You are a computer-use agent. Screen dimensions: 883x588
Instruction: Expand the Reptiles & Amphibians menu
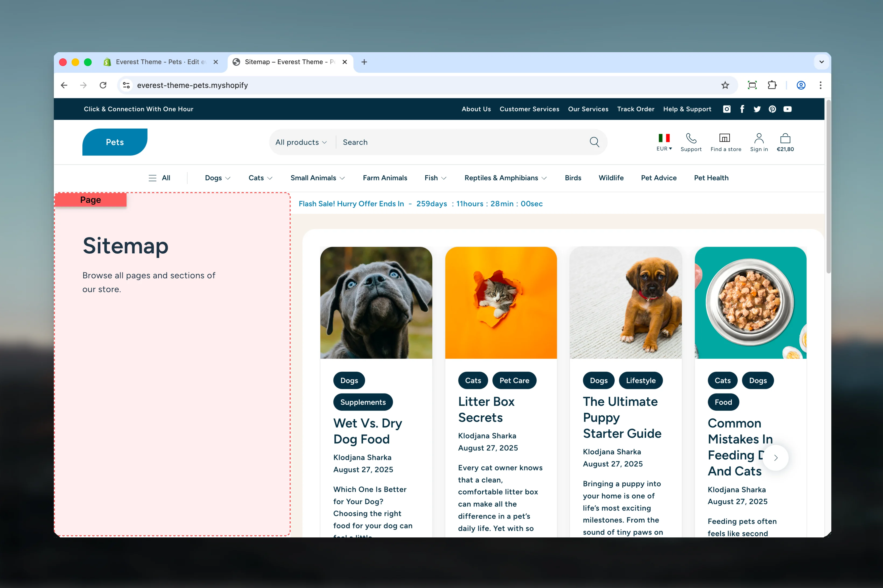[506, 178]
